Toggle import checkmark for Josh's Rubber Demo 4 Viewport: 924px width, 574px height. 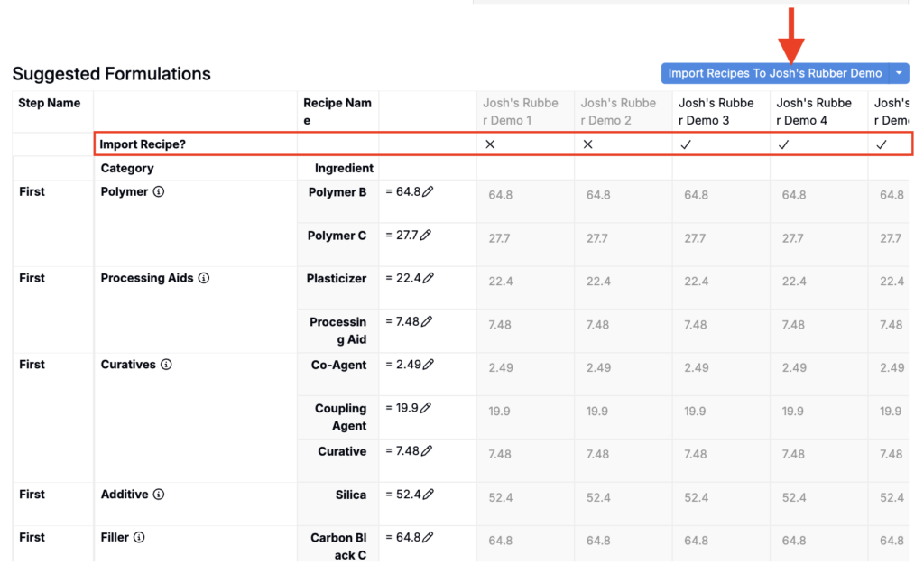(x=784, y=144)
